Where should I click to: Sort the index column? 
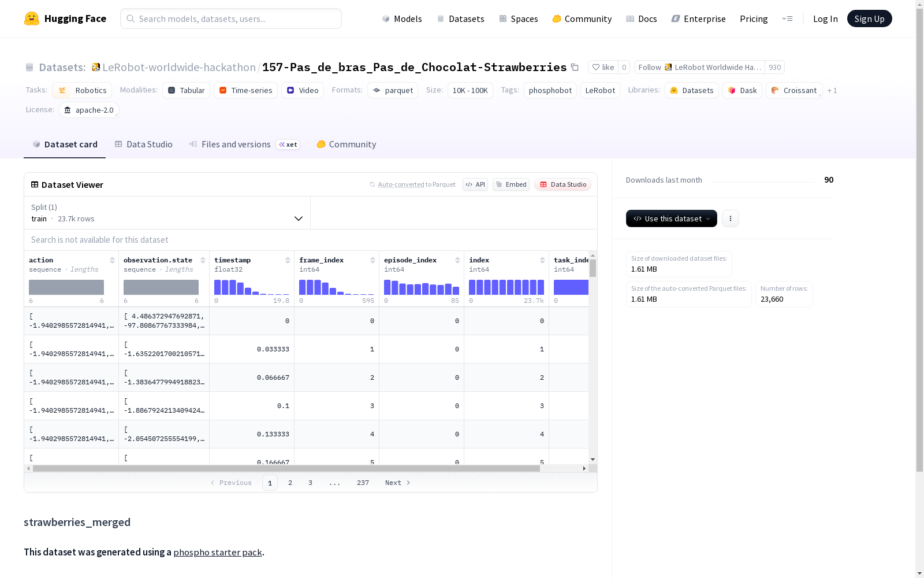(542, 260)
